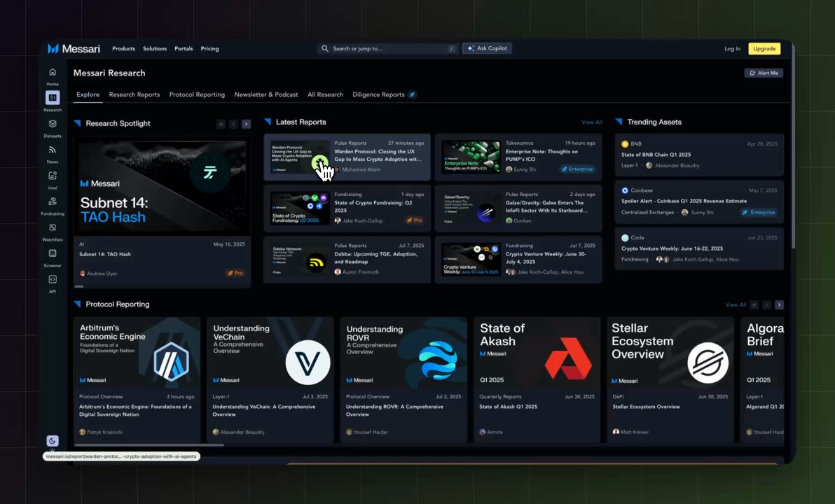Image resolution: width=835 pixels, height=504 pixels.
Task: Open the Intel sidebar icon
Action: 52,176
